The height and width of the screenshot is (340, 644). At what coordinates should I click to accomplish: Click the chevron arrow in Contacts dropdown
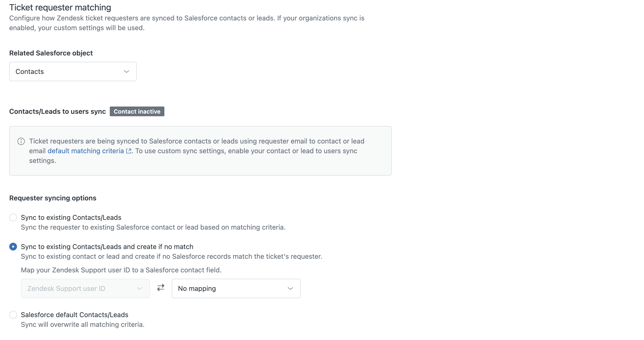[127, 72]
